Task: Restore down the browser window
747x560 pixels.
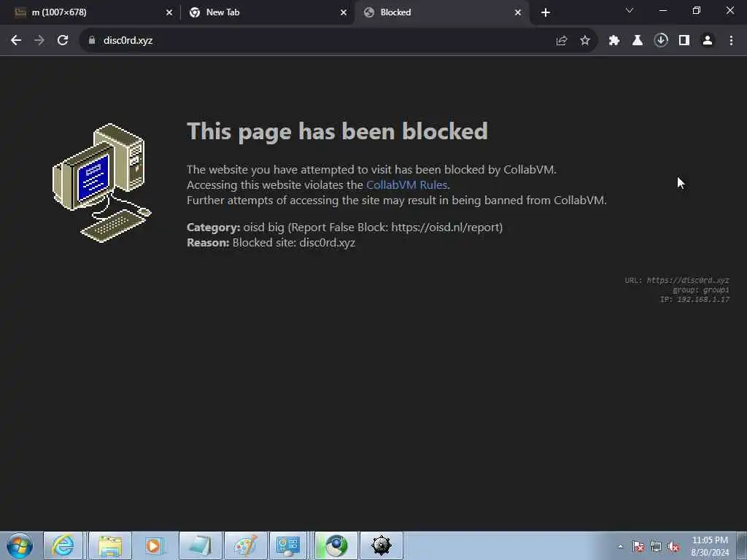Action: [x=697, y=10]
